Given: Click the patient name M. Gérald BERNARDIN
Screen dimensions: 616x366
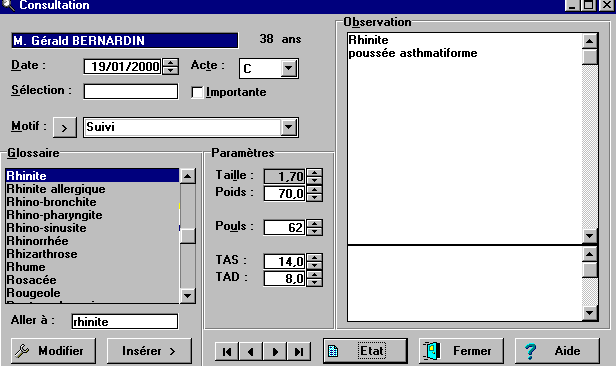Looking at the screenshot, I should (125, 40).
